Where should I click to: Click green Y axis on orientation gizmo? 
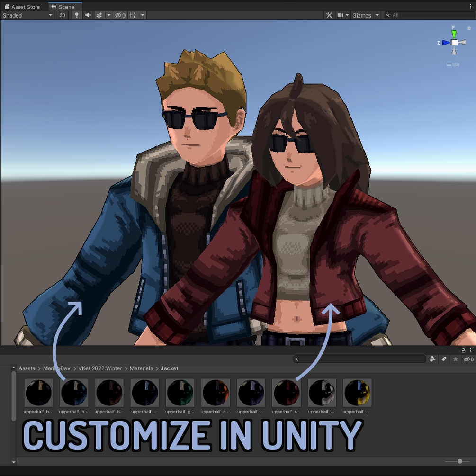(x=454, y=34)
